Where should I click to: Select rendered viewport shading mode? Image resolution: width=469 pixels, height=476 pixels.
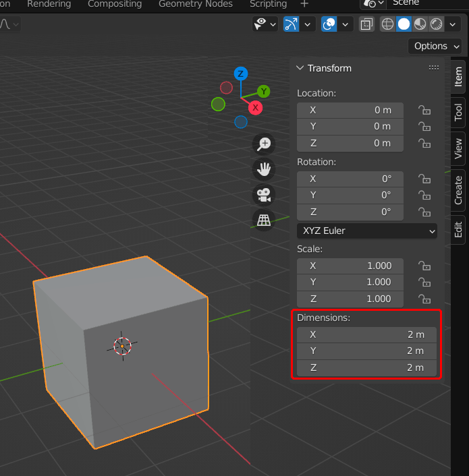pyautogui.click(x=435, y=24)
